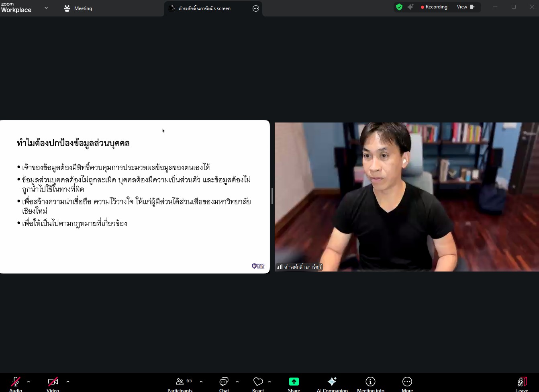This screenshot has height=392, width=539.
Task: Open AI Companion
Action: pyautogui.click(x=332, y=382)
